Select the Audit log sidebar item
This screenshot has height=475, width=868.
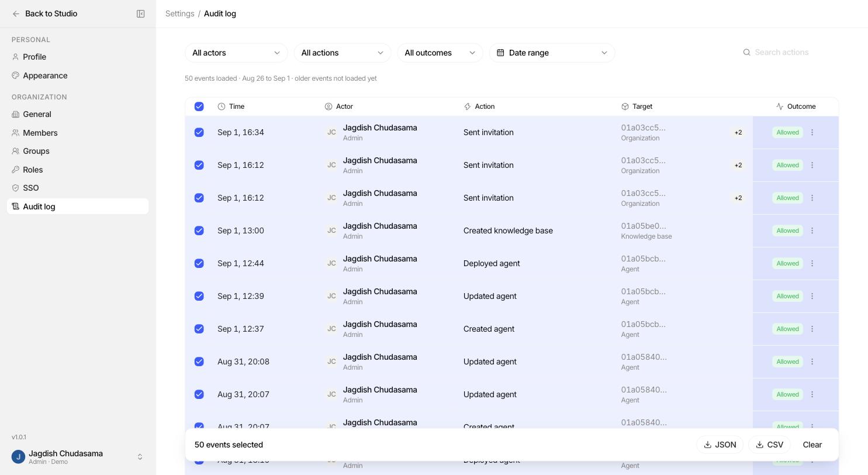point(78,206)
